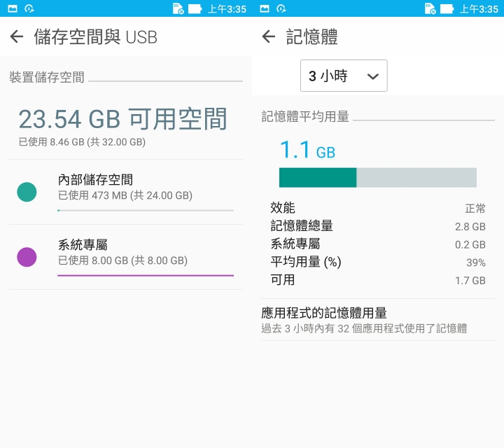The height and width of the screenshot is (448, 504).
Task: Go back from 儲存空間與 USB screen
Action: pos(17,36)
